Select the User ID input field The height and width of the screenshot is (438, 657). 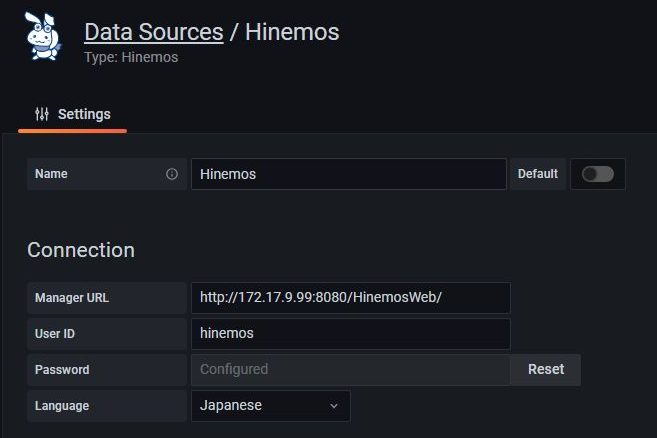click(351, 334)
